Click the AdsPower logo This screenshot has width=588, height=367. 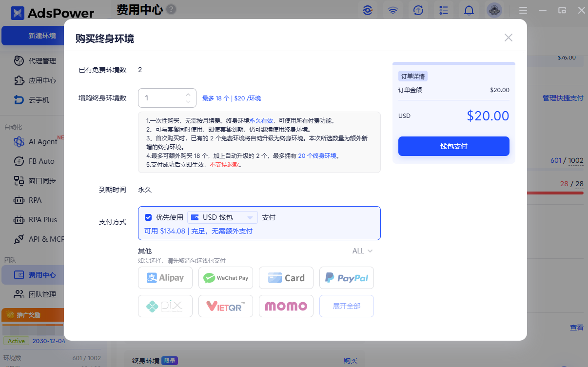coord(52,13)
